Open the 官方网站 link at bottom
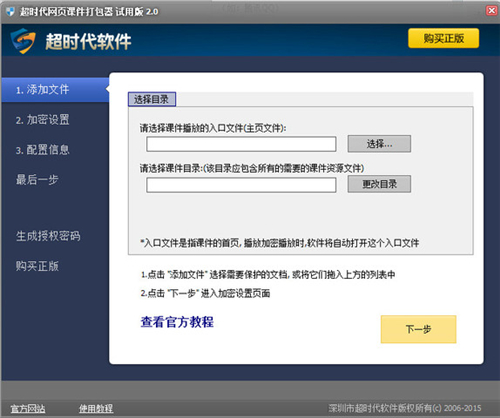The image size is (500, 418). click(28, 408)
